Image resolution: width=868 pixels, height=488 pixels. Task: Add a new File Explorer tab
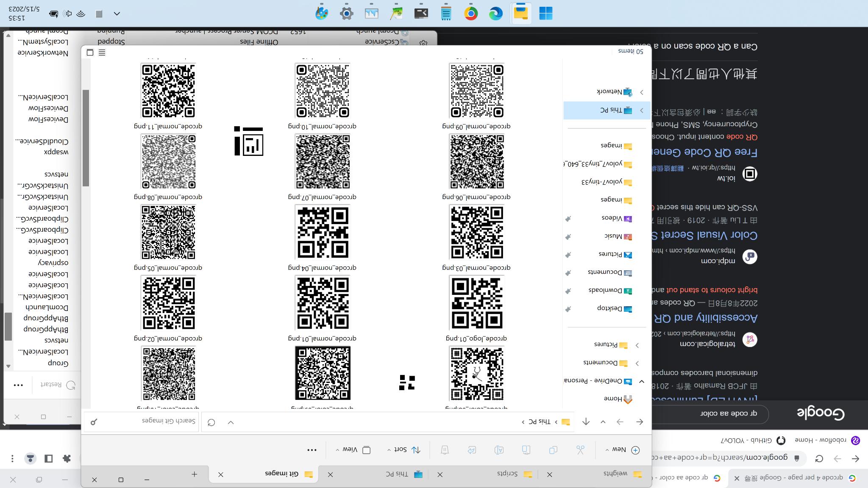(x=194, y=474)
